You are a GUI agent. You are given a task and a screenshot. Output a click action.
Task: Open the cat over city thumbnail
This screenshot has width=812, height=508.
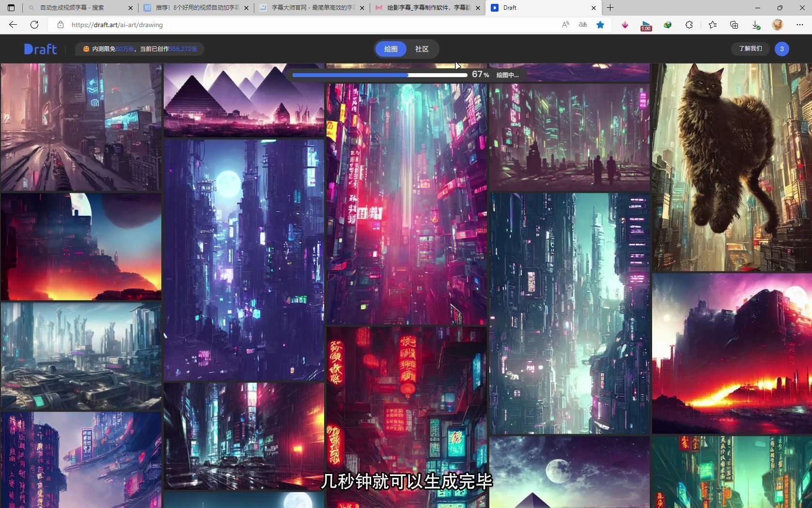pyautogui.click(x=732, y=167)
